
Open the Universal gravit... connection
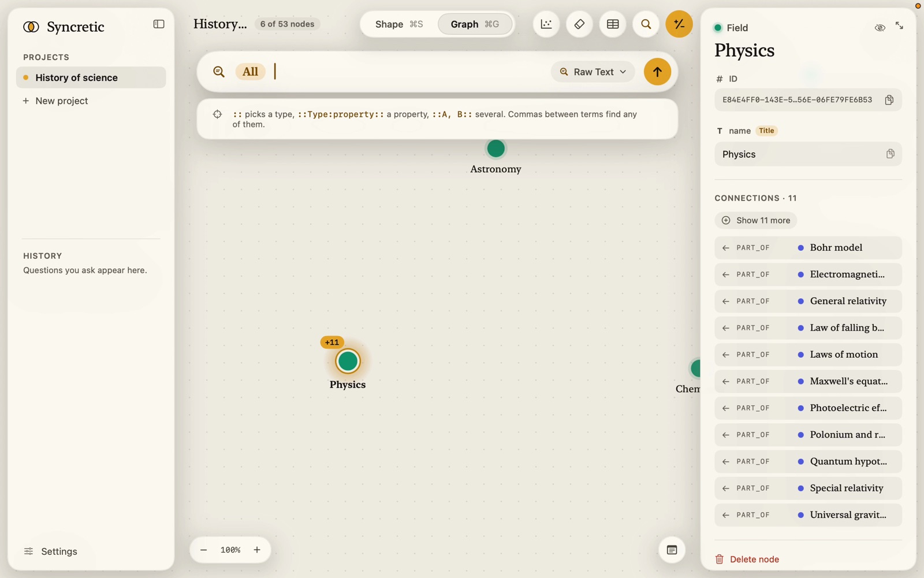[808, 515]
